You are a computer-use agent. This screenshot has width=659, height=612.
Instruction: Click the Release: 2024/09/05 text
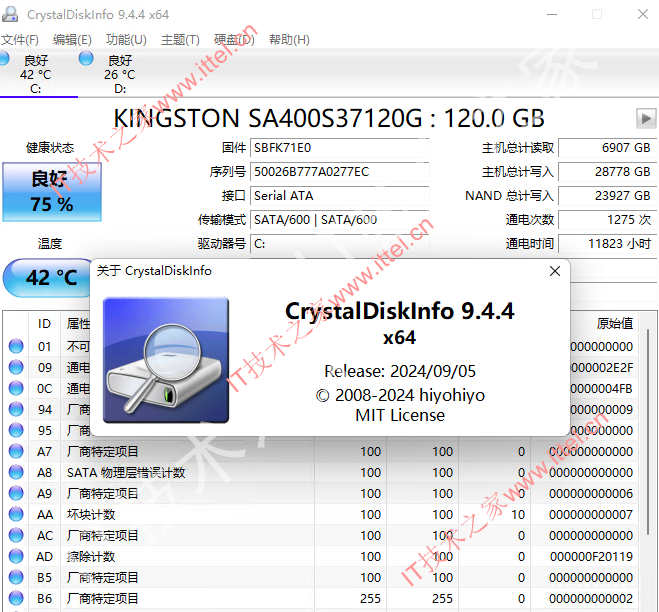click(x=400, y=371)
